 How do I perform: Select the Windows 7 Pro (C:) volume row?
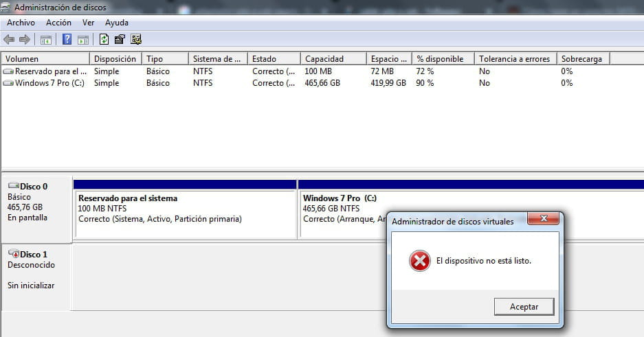[x=306, y=83]
